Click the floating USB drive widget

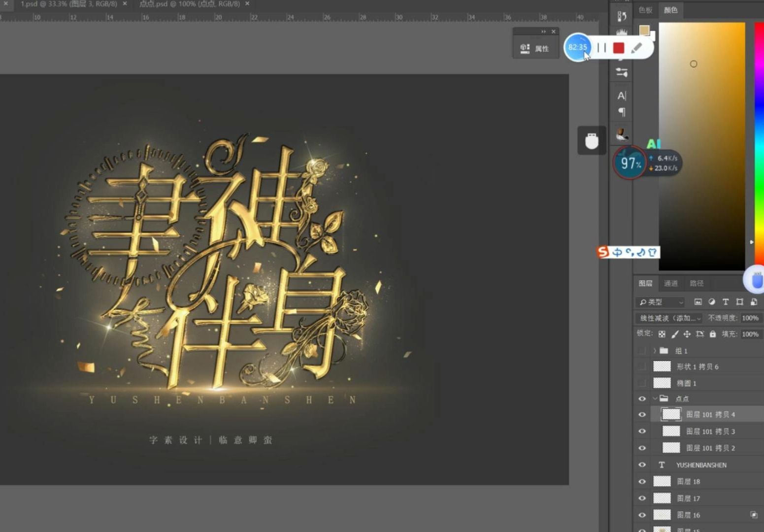click(592, 140)
